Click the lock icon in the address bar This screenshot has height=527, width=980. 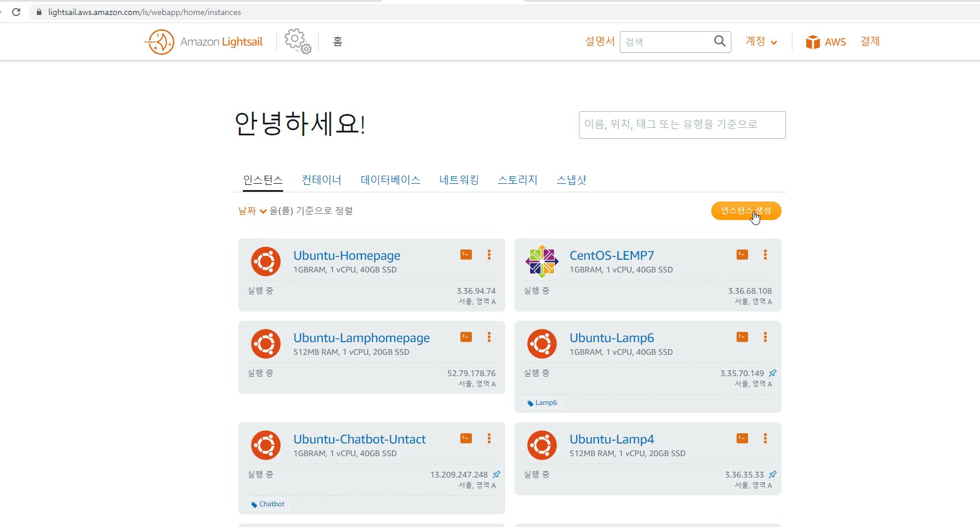[x=39, y=12]
